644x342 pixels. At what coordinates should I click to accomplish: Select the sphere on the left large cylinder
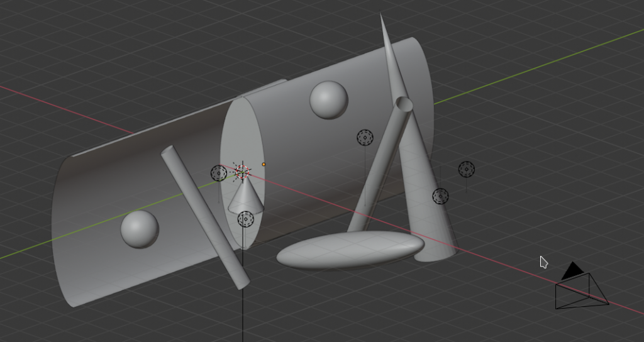coord(140,229)
